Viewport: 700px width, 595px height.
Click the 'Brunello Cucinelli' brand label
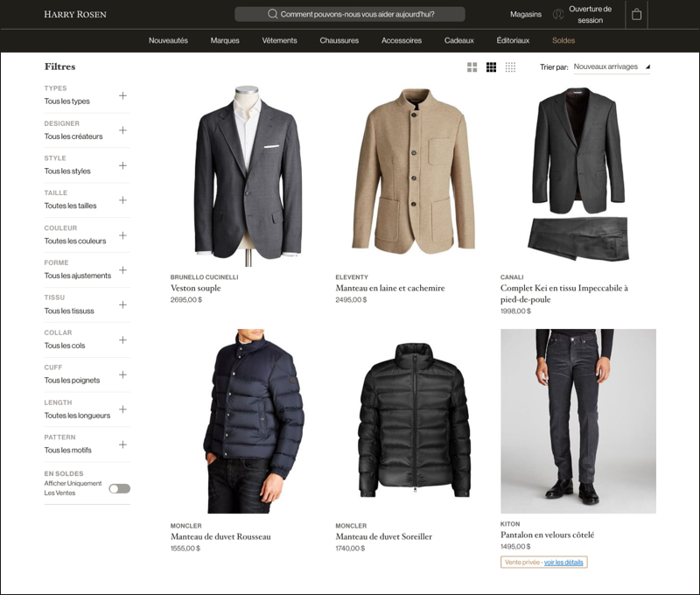point(205,277)
